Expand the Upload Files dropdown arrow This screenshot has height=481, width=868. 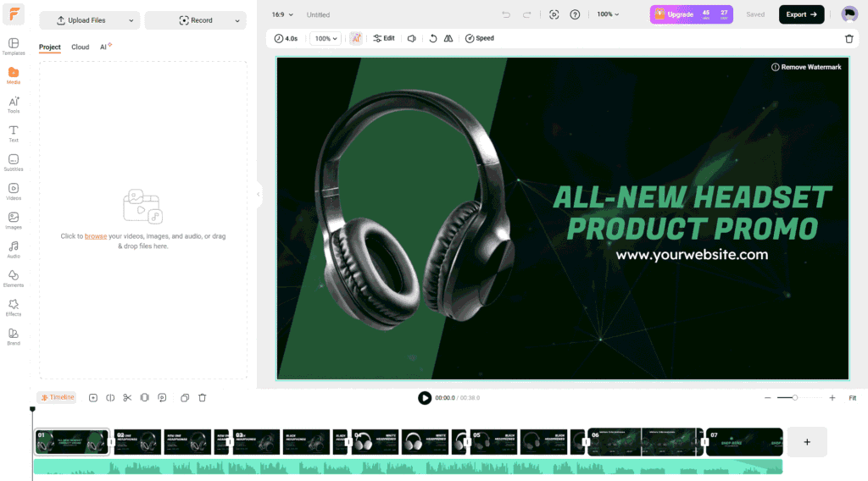pyautogui.click(x=131, y=20)
